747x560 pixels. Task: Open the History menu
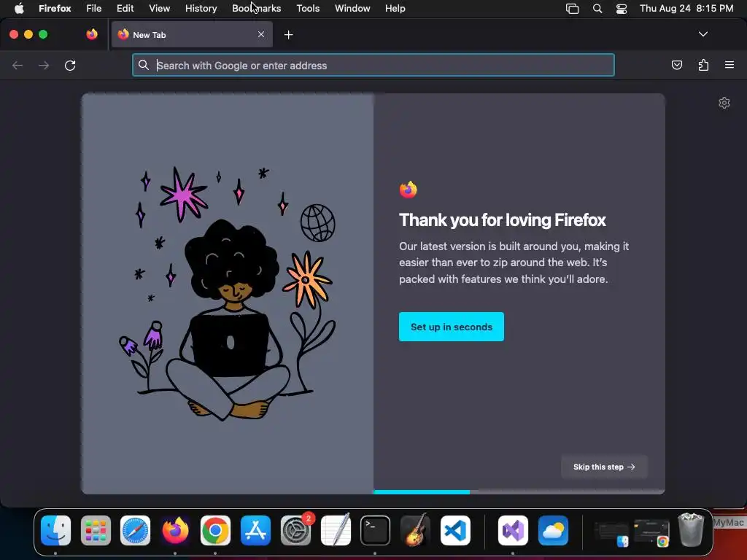pos(201,9)
